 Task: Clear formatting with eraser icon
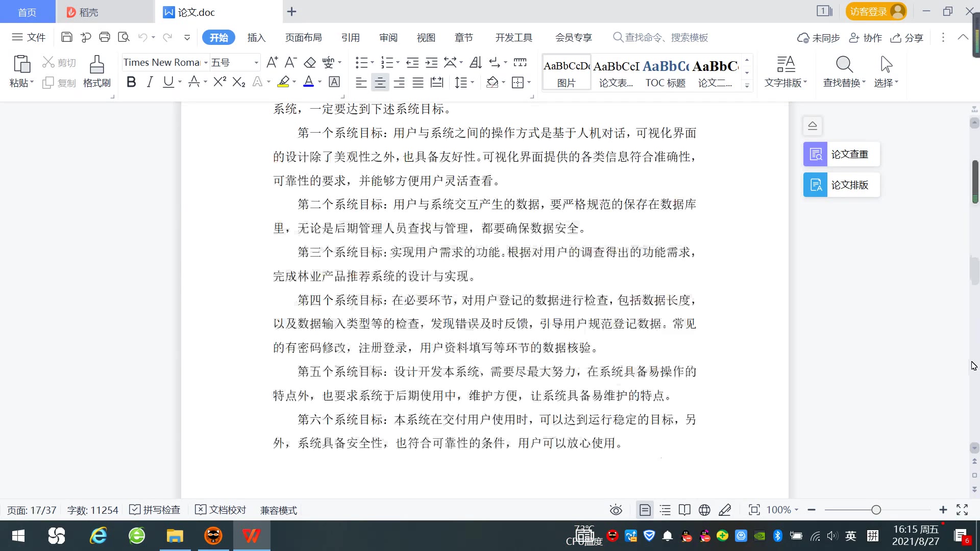pos(310,62)
